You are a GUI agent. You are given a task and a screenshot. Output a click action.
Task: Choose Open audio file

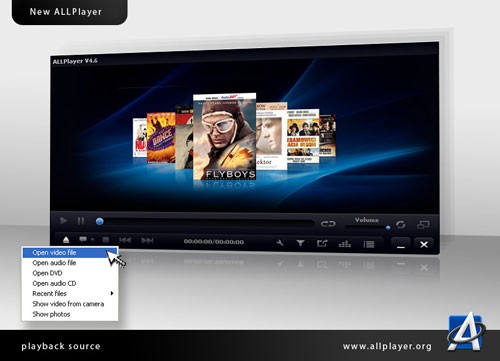[x=70, y=263]
